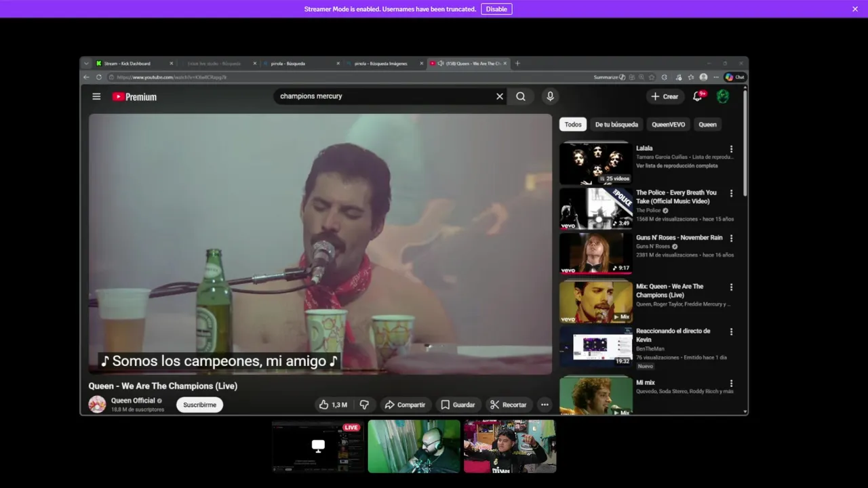Open YouTube notifications bell
The image size is (868, 488).
click(697, 96)
